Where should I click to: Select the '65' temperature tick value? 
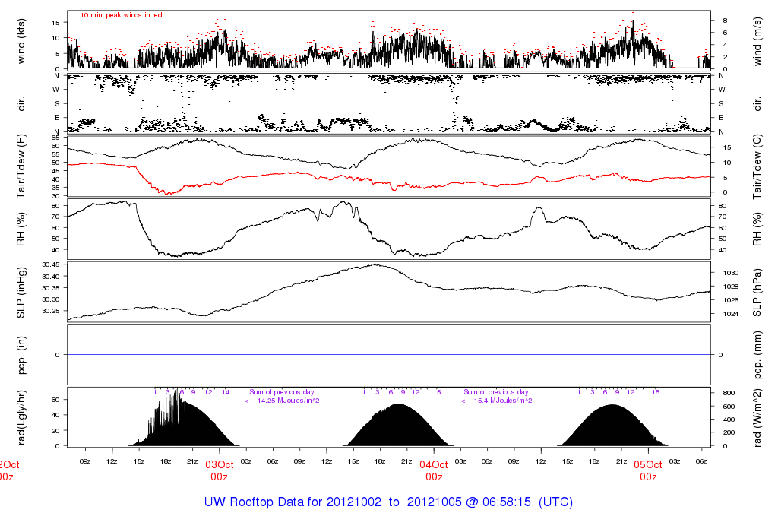pos(55,138)
